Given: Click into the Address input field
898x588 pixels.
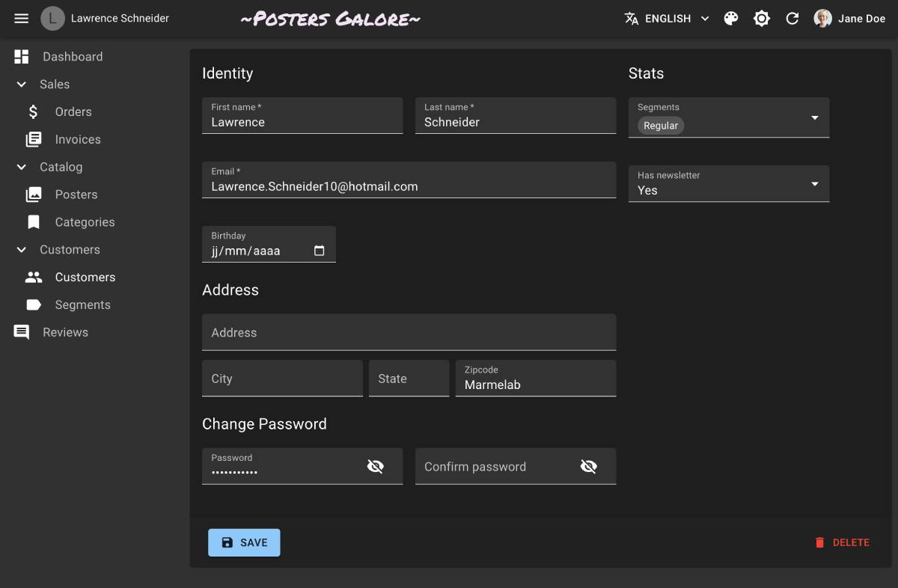Looking at the screenshot, I should (409, 333).
